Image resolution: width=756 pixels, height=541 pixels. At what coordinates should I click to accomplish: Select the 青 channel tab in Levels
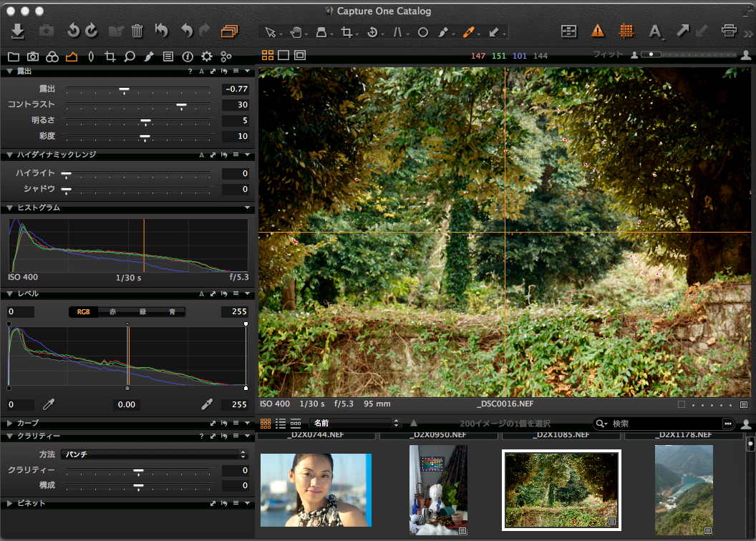[173, 312]
